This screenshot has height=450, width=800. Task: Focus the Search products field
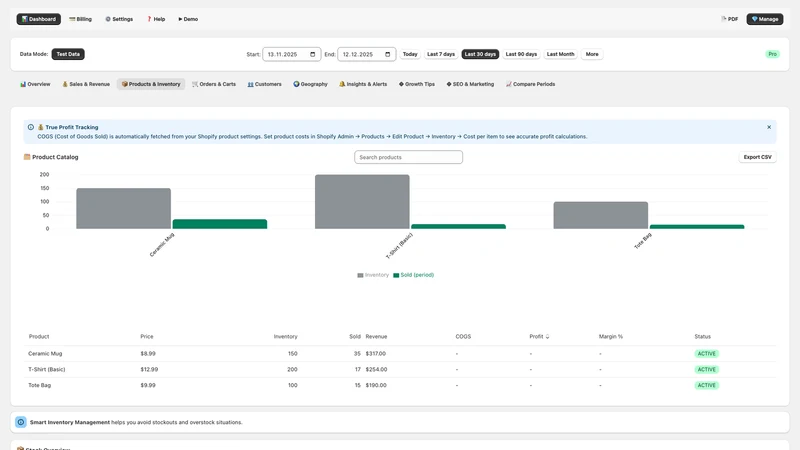tap(409, 157)
